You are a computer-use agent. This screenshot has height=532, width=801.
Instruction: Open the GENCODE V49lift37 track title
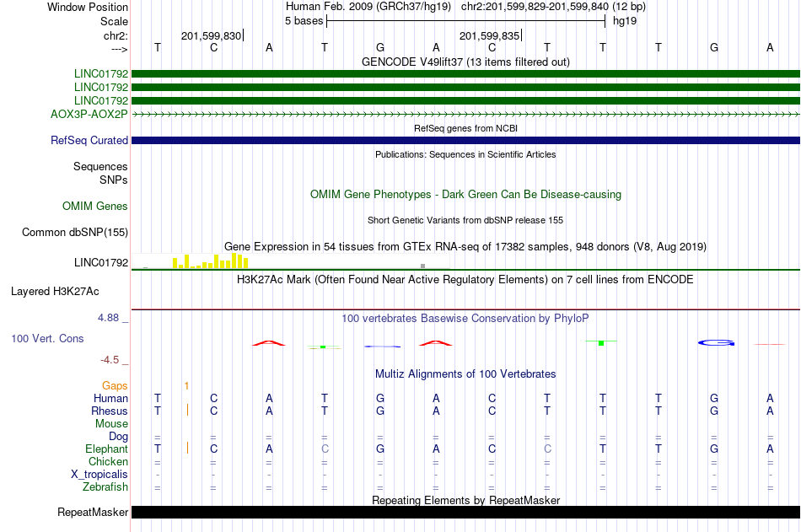coord(465,62)
